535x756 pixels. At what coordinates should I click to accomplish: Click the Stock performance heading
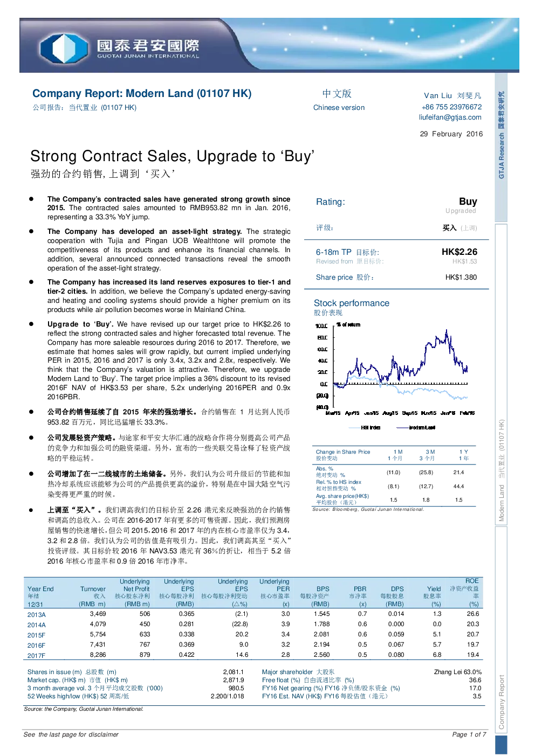(352, 303)
